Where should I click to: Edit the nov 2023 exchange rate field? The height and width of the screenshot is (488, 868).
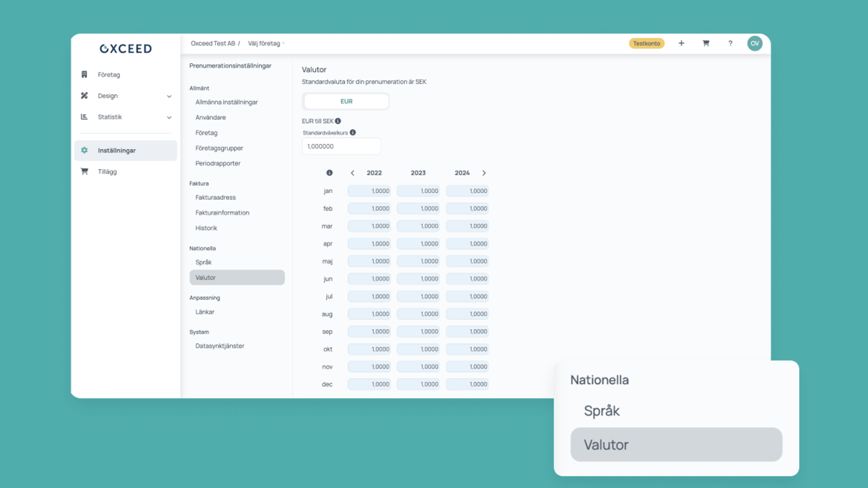pos(418,367)
